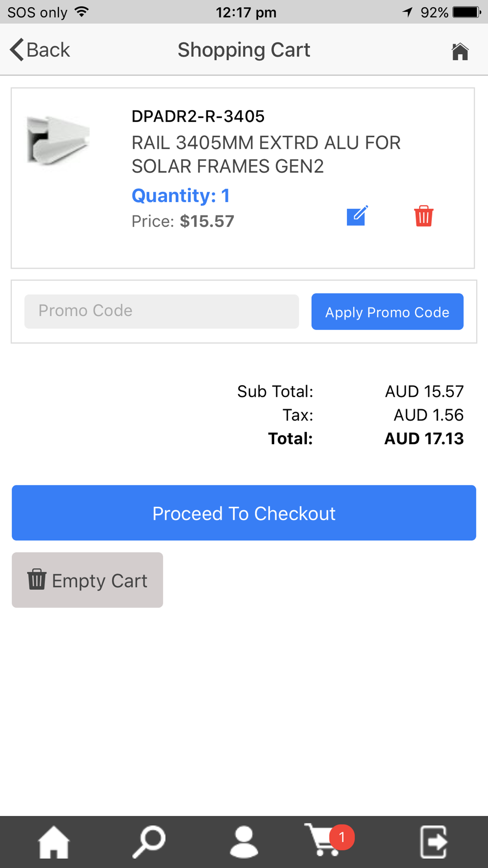
Task: Tap the Shopping Cart page title
Action: tap(244, 50)
